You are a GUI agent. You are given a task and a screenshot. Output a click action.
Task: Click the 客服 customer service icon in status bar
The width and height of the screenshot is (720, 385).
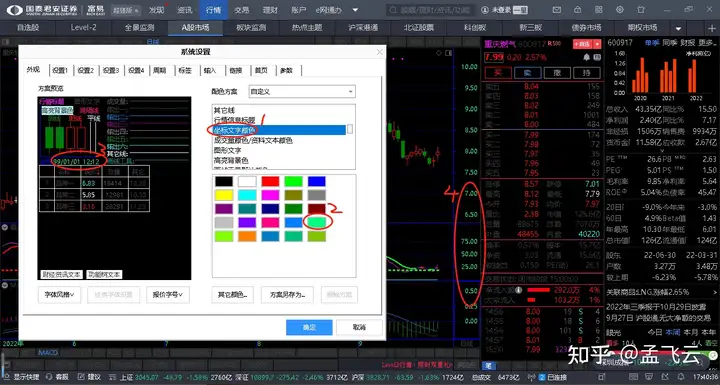tap(58, 377)
